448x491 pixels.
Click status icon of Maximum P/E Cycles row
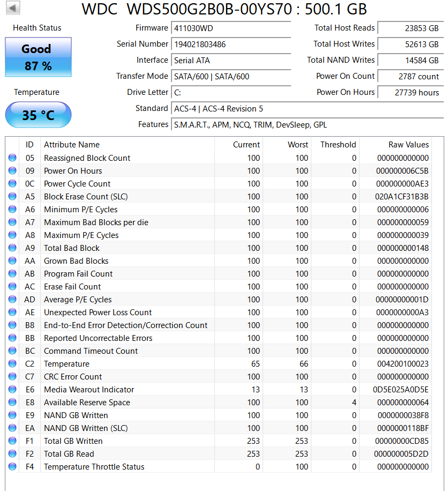[12, 235]
